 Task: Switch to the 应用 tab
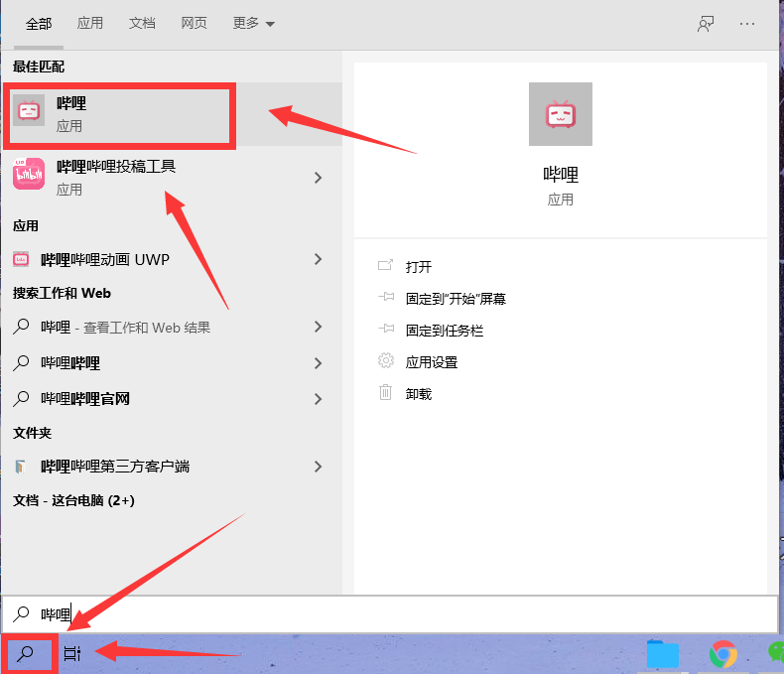(x=90, y=23)
